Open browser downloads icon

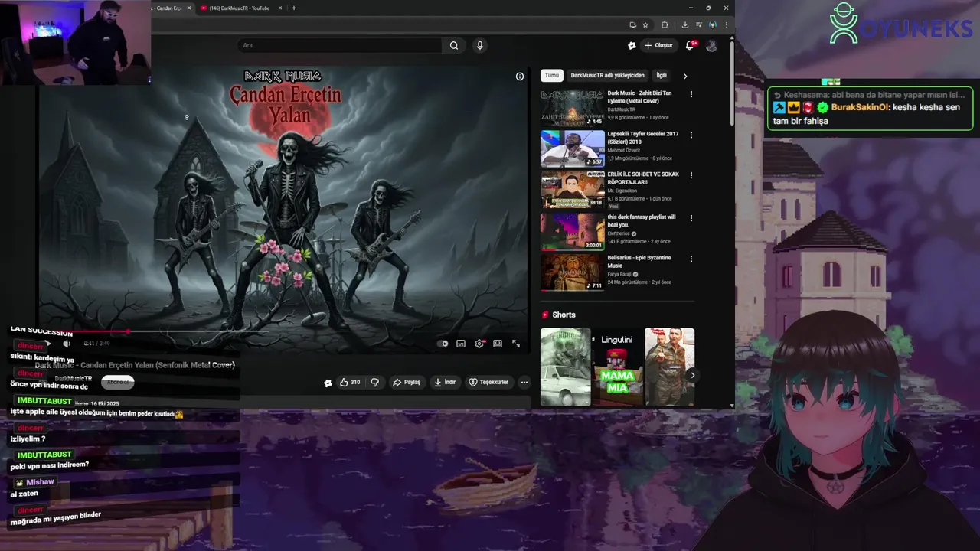tap(684, 24)
